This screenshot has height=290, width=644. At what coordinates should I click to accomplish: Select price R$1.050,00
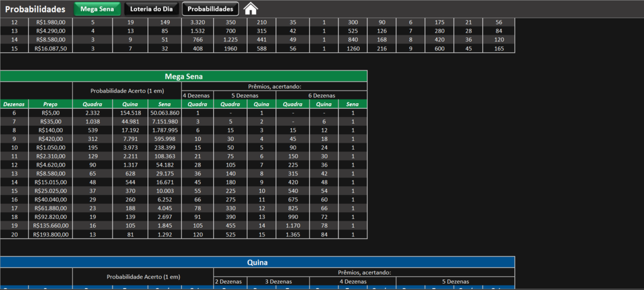50,147
